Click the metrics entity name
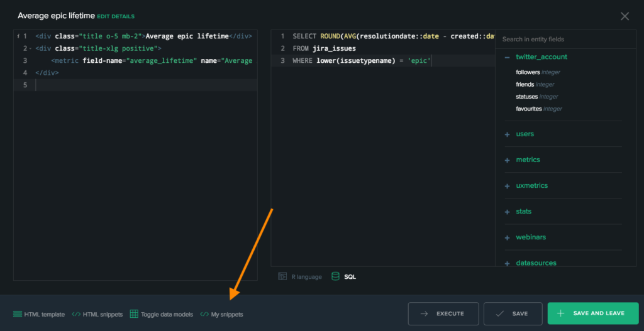Screen dimensions: 644x331 [x=528, y=160]
